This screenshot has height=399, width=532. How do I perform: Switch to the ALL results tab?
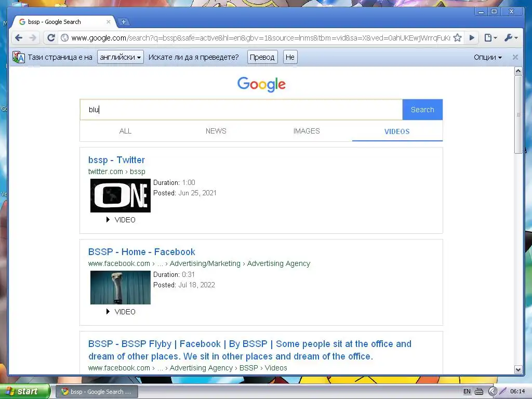tap(125, 131)
